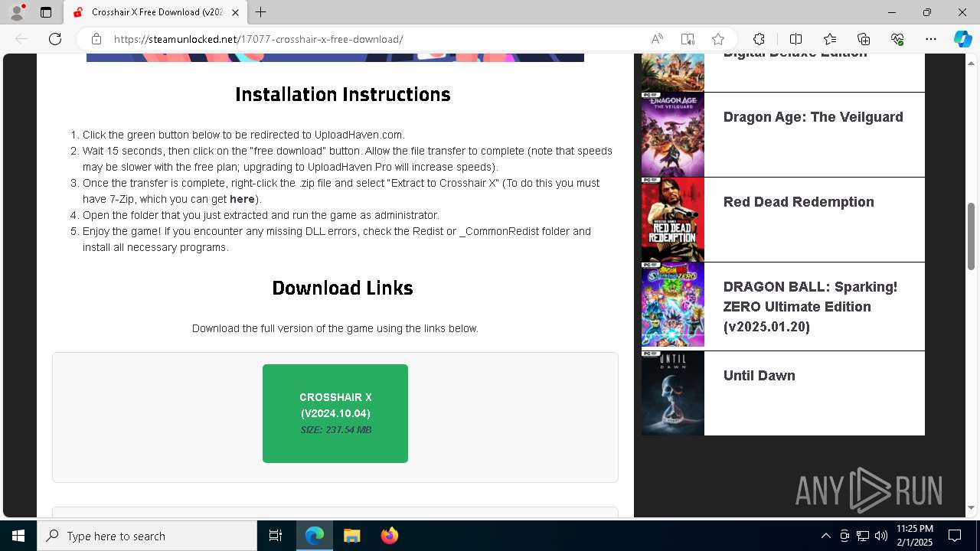Viewport: 980px width, 551px height.
Task: View site information lock icon
Action: (x=96, y=39)
